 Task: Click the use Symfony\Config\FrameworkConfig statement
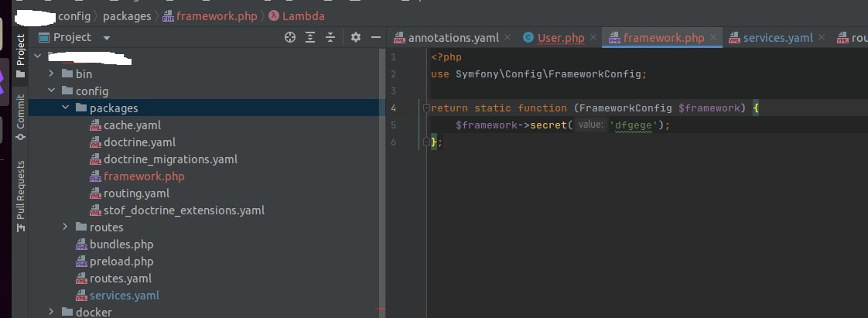coord(538,74)
